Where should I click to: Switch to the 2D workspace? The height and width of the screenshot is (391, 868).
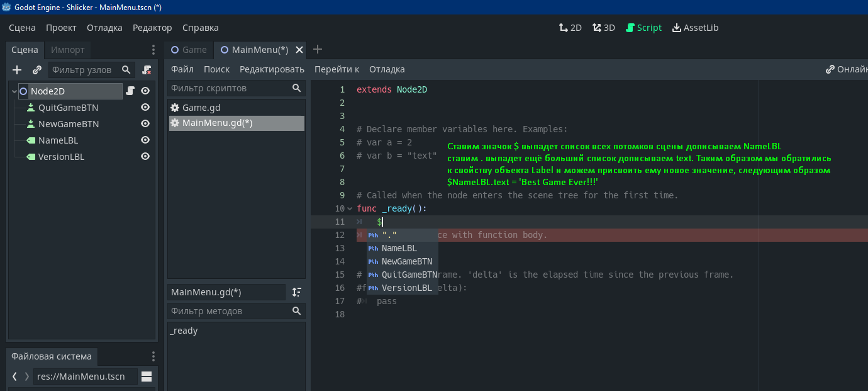[x=570, y=28]
